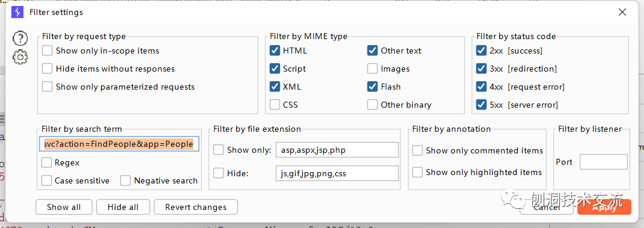Image resolution: width=644 pixels, height=228 pixels.
Task: Click the Show all button
Action: (64, 207)
